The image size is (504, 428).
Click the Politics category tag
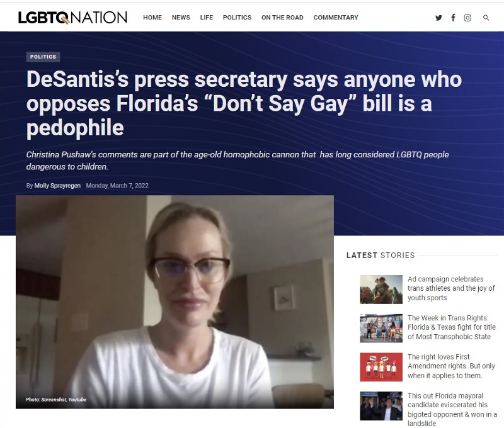pos(43,57)
